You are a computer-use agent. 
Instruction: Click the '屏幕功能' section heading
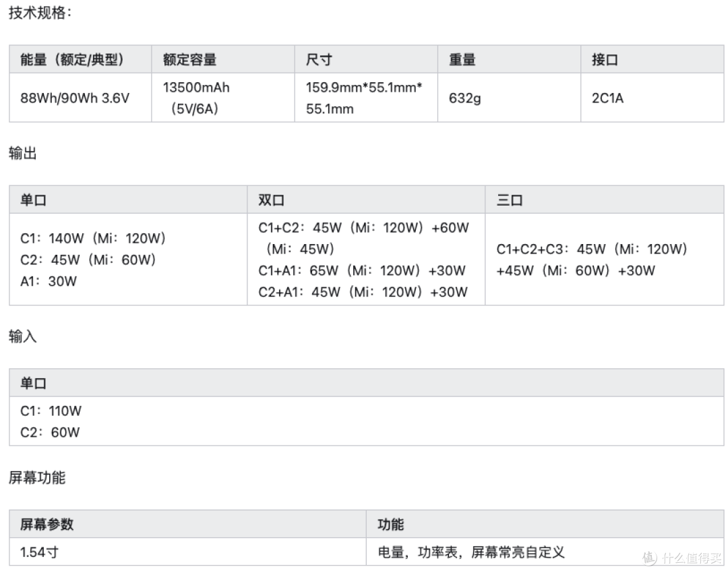(x=36, y=477)
